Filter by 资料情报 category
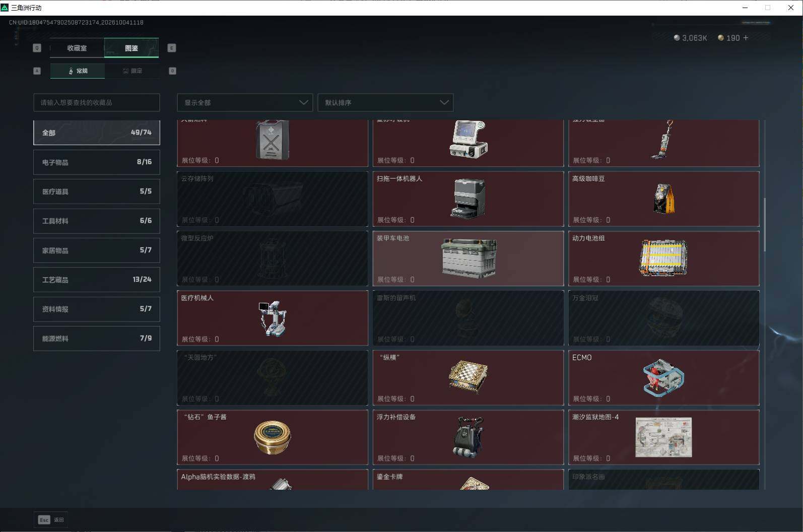 [x=97, y=309]
